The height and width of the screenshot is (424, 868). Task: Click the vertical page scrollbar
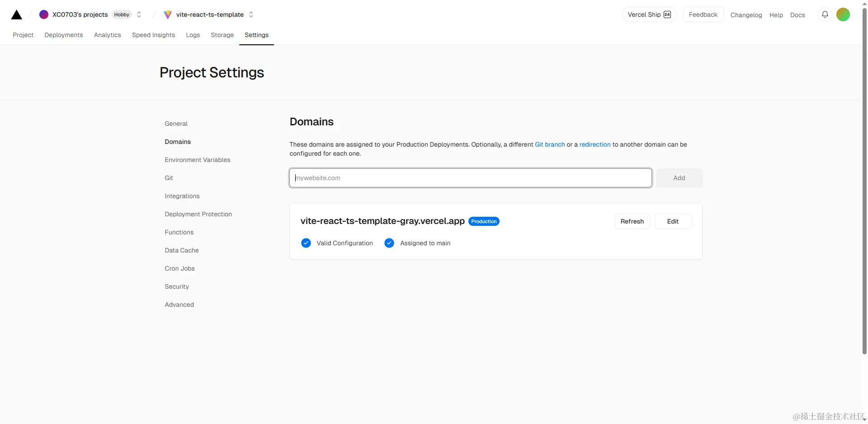coord(864,181)
